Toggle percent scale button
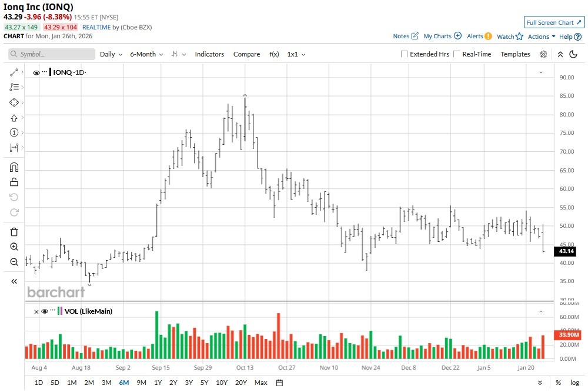Screen dimensions: 588x392 (x=559, y=383)
